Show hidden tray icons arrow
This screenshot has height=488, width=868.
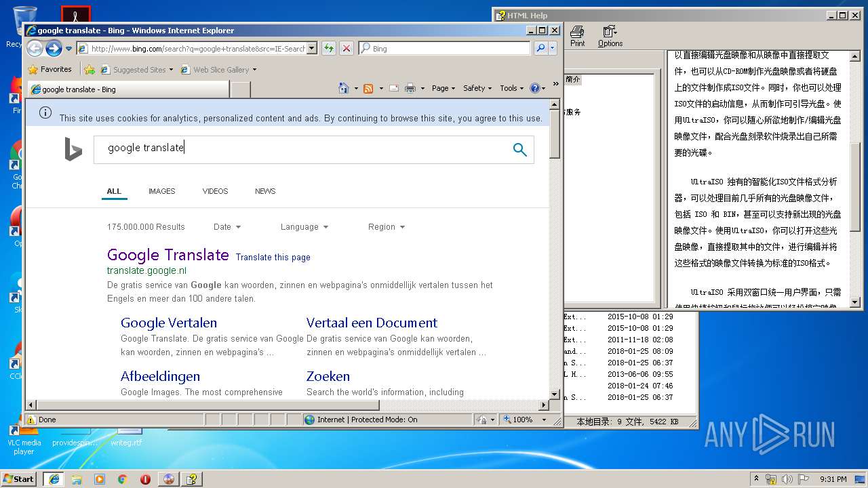point(756,479)
